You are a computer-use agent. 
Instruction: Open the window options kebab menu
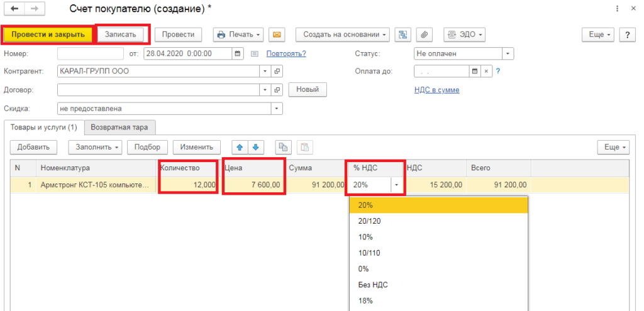coord(618,9)
